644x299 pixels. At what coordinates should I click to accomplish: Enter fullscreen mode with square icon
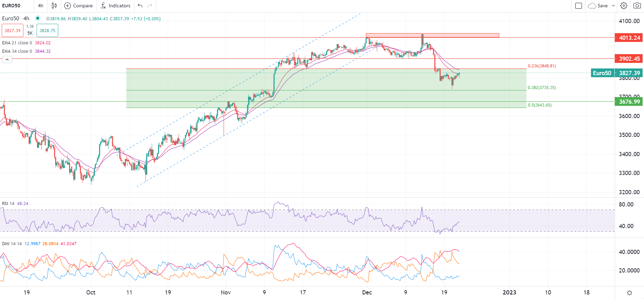[578, 6]
